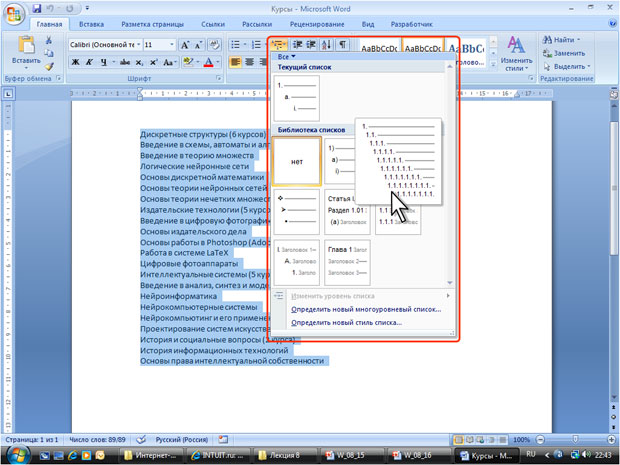Open spelling check icon in status bar

(x=140, y=440)
